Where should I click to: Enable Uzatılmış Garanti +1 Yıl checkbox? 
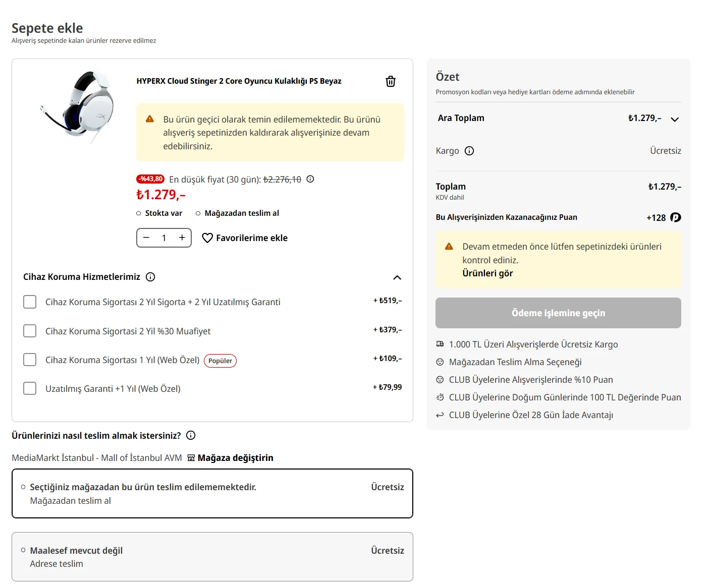point(30,388)
